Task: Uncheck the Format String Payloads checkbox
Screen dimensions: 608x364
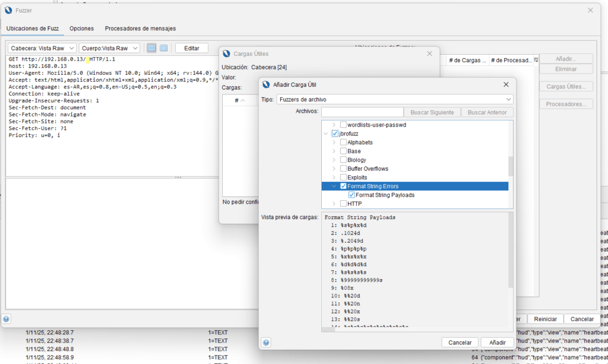Action: [351, 195]
